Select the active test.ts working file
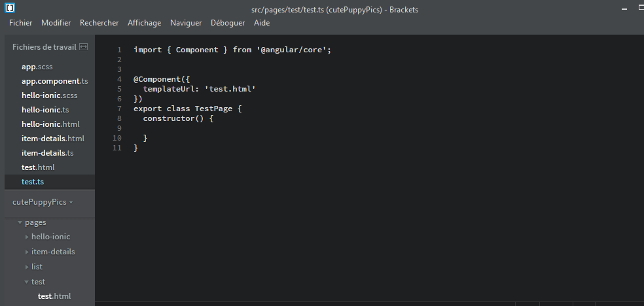 pyautogui.click(x=33, y=182)
